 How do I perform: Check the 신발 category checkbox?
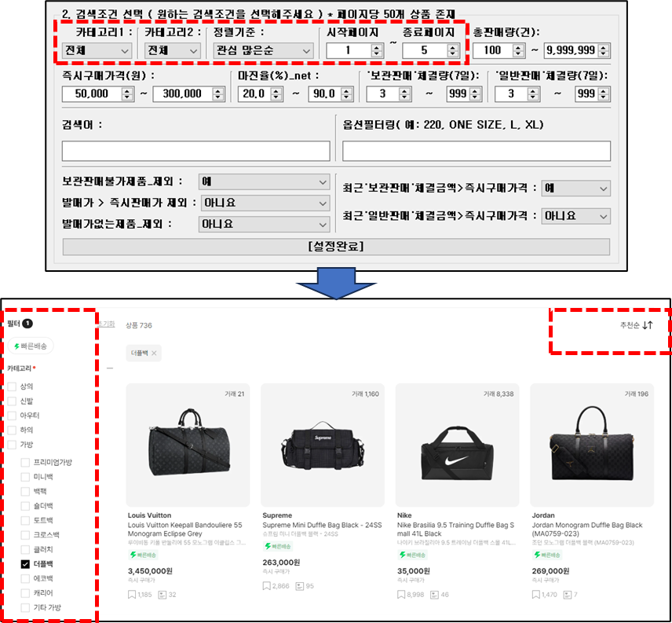tap(12, 401)
